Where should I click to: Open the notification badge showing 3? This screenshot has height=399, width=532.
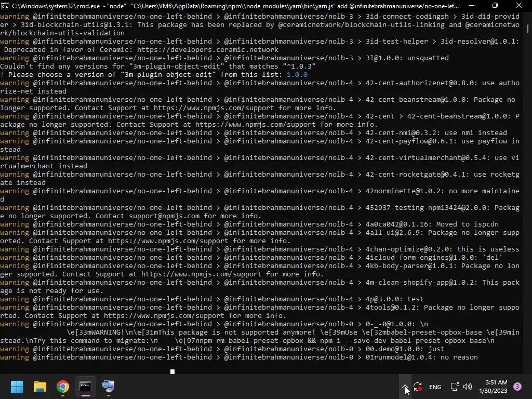[x=517, y=387]
